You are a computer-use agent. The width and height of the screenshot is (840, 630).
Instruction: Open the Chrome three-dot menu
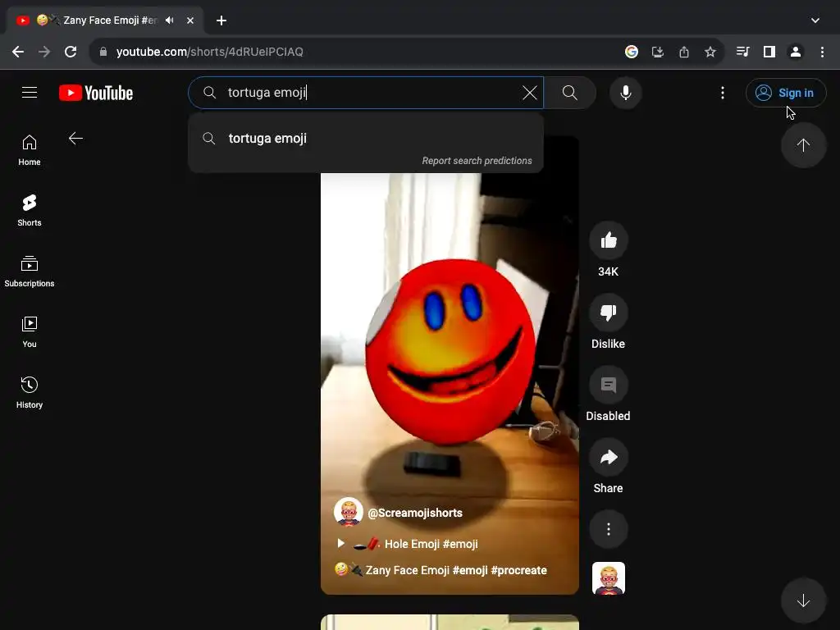click(822, 52)
